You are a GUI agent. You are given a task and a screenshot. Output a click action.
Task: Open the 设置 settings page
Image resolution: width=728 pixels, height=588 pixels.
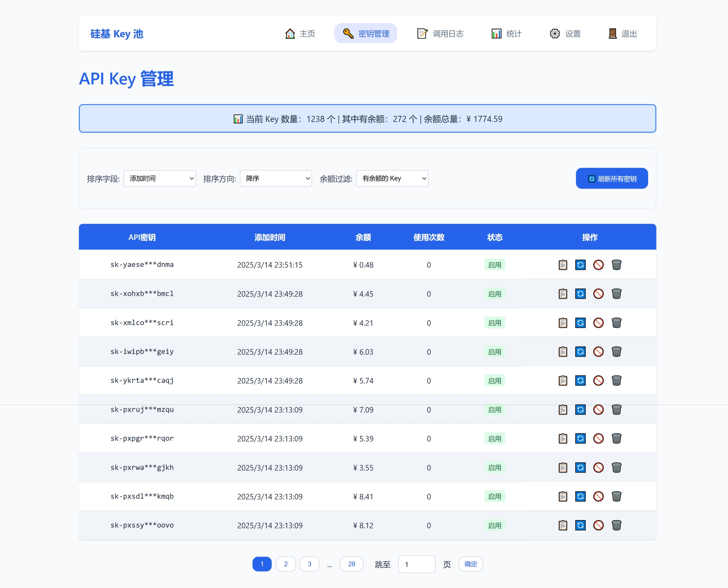coord(565,33)
